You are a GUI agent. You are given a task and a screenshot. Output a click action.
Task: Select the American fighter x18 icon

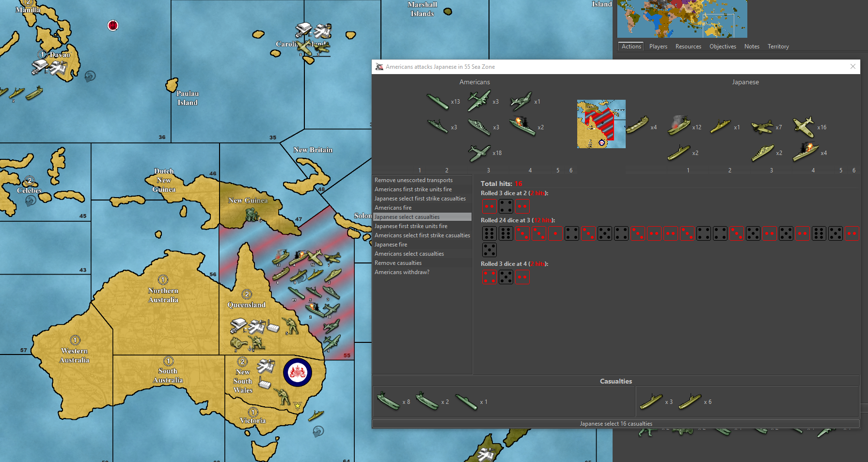(x=479, y=153)
